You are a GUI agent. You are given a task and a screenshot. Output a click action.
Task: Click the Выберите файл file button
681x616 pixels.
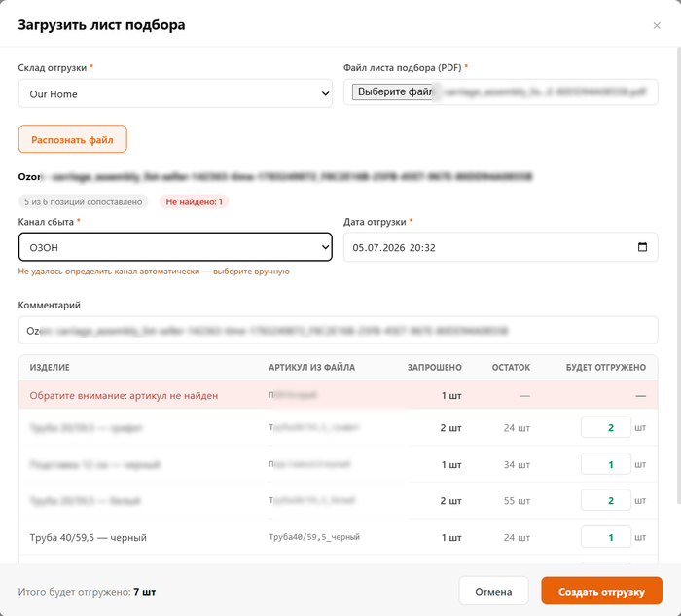click(x=393, y=91)
